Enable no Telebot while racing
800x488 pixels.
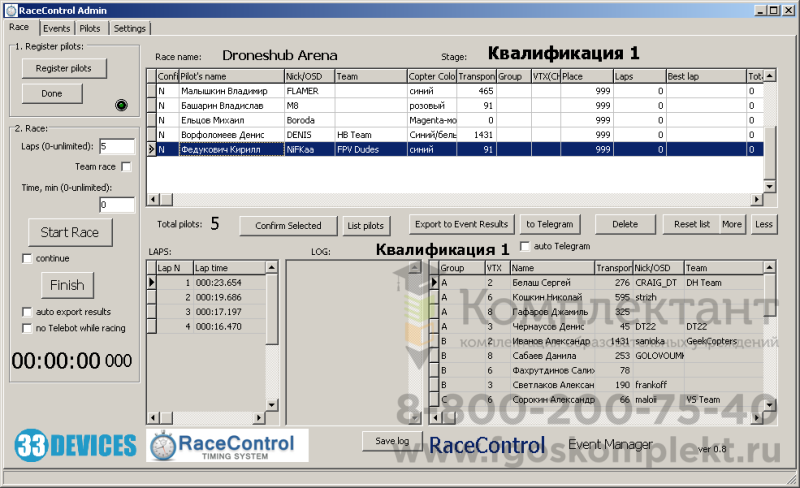(27, 328)
